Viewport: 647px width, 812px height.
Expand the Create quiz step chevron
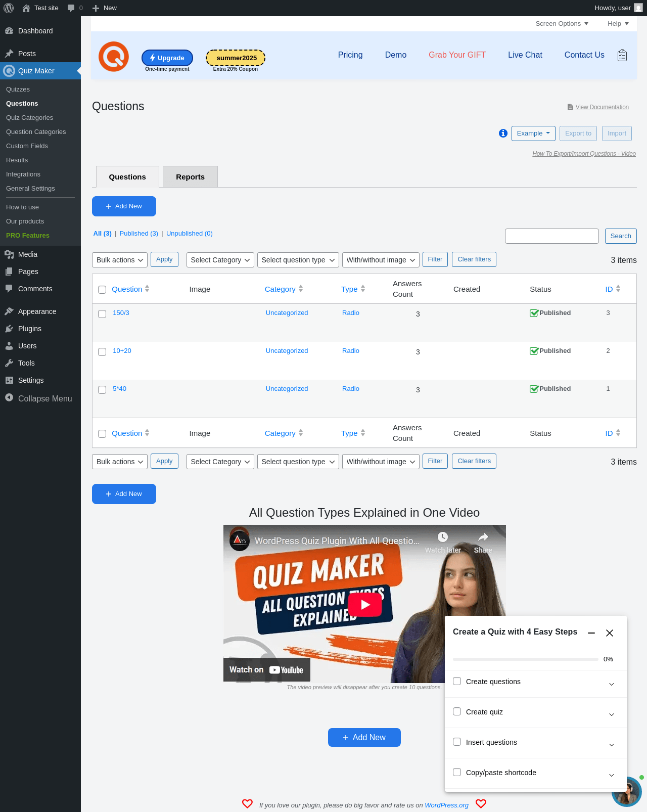[x=612, y=714]
